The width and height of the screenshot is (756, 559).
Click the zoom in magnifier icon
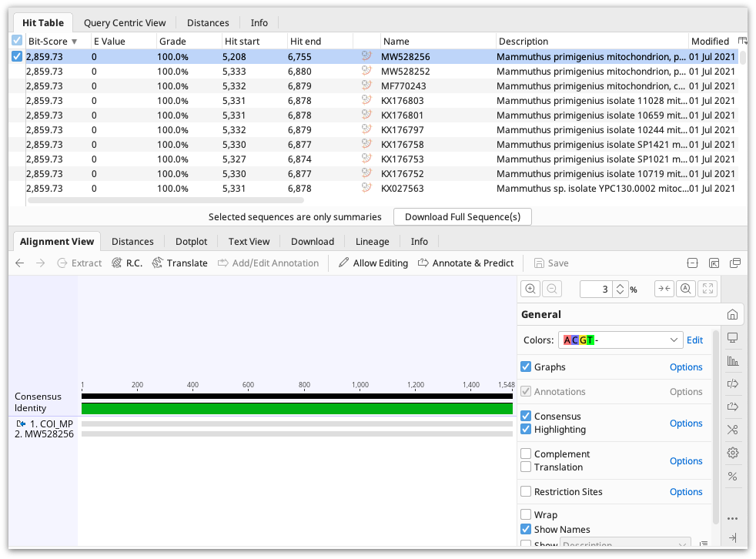530,289
